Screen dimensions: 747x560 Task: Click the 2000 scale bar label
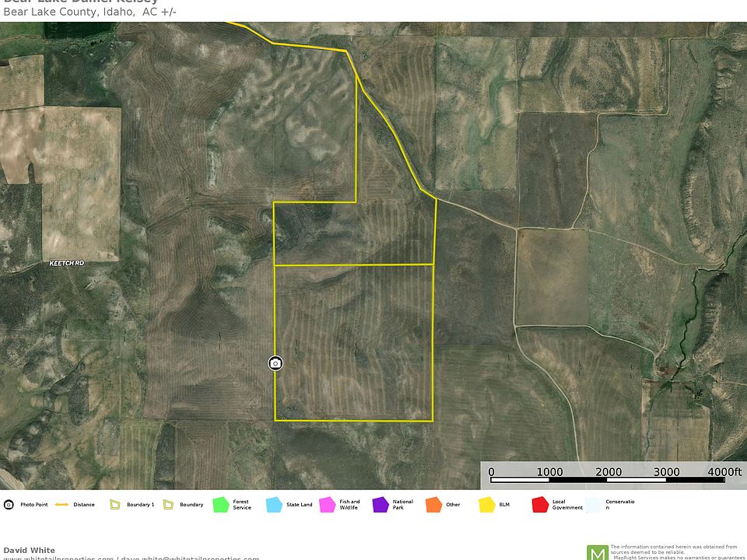pos(608,471)
